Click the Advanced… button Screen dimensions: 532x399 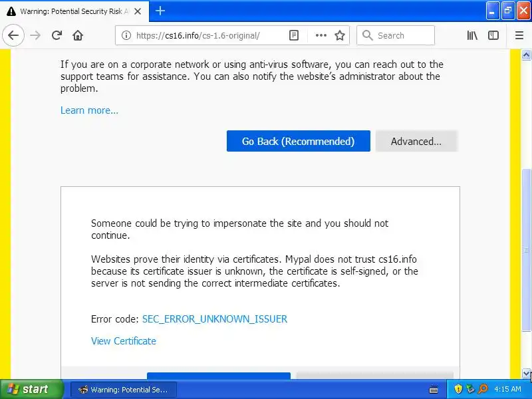416,141
